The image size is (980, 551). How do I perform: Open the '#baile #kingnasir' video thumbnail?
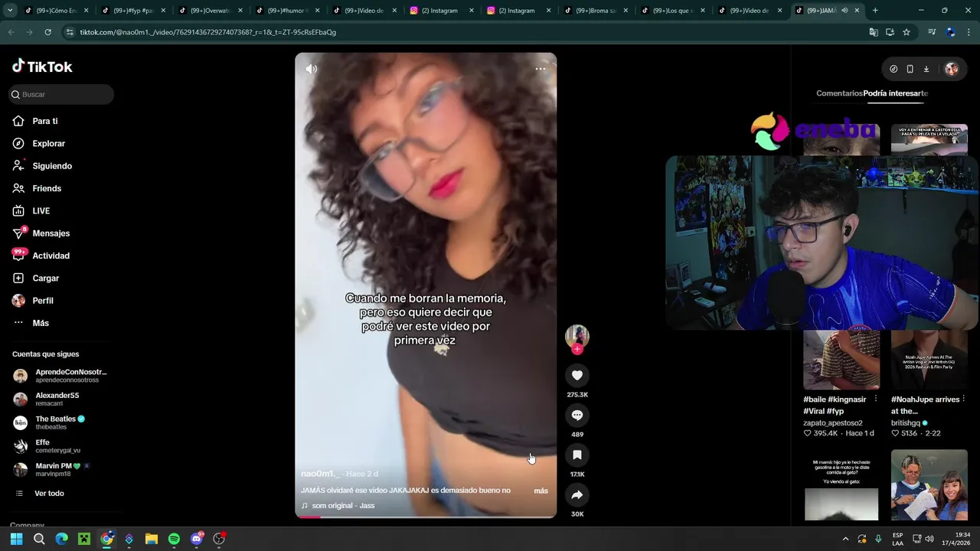(841, 360)
